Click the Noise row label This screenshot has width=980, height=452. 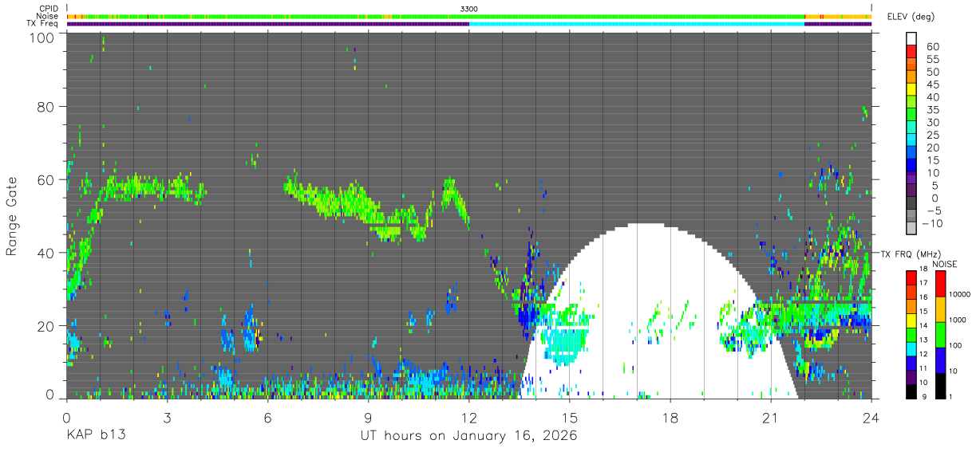(x=48, y=16)
